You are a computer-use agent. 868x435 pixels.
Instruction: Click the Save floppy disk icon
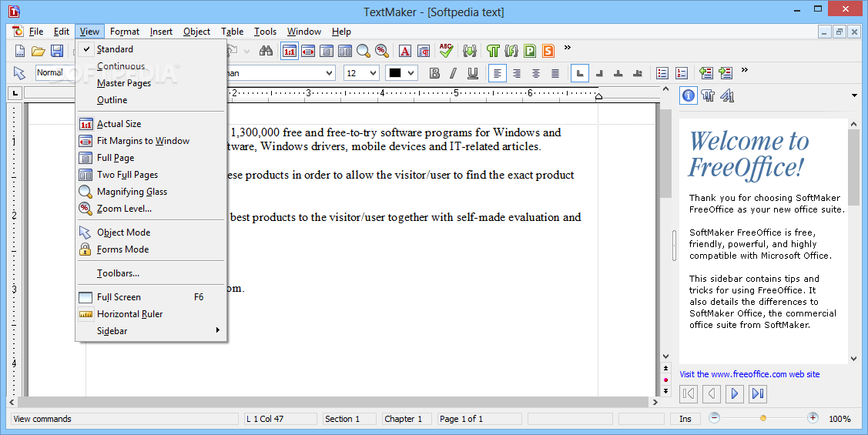(x=57, y=52)
